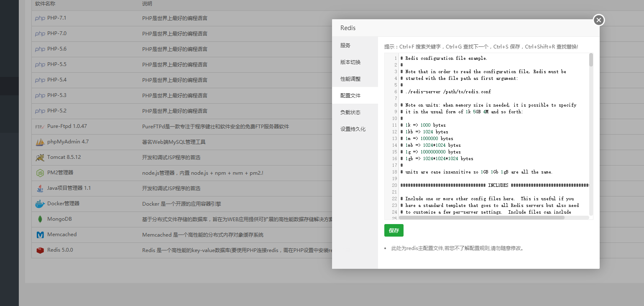Screen dimensions: 644x306
Task: Click the 软件名称 column header
Action: pyautogui.click(x=45, y=4)
